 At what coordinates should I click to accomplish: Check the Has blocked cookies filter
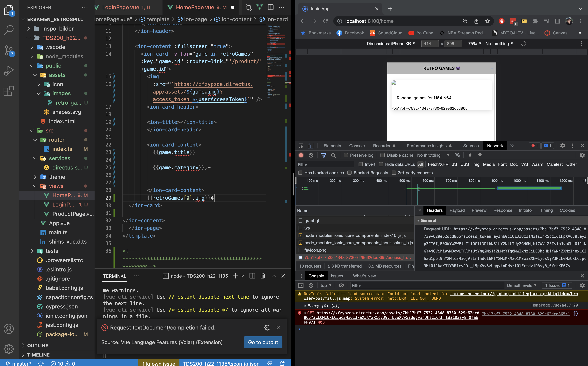(x=300, y=173)
